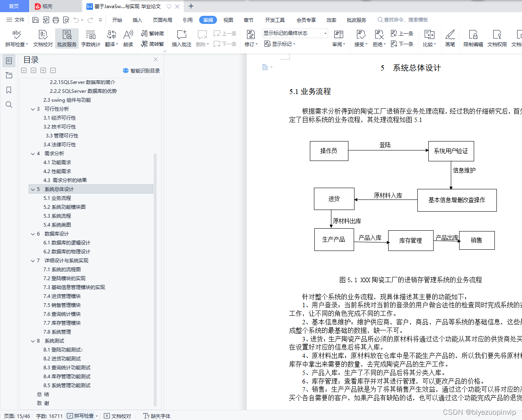Image resolution: width=522 pixels, height=420 pixels.
Task: Click 智能识别目录 in outline panel
Action: [x=142, y=71]
